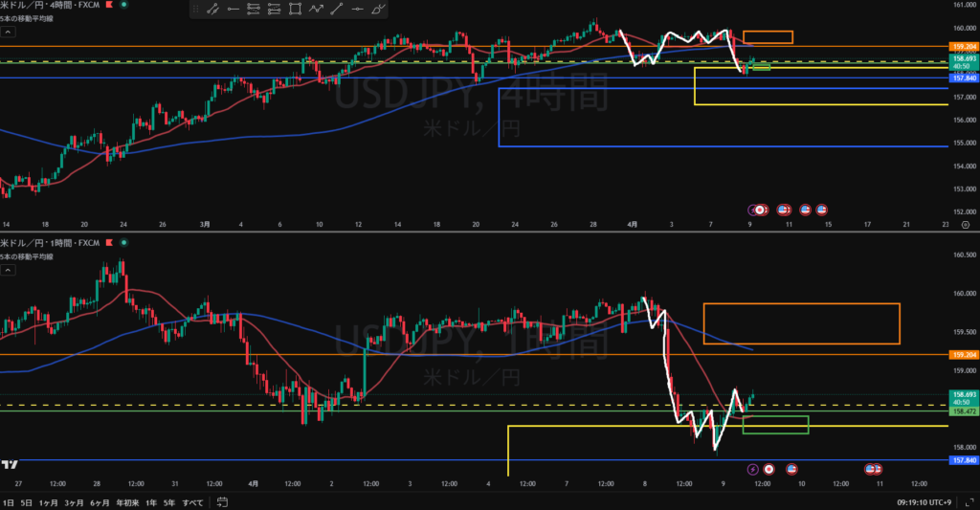Select the 年初来 date range
Image resolution: width=980 pixels, height=510 pixels.
point(128,501)
